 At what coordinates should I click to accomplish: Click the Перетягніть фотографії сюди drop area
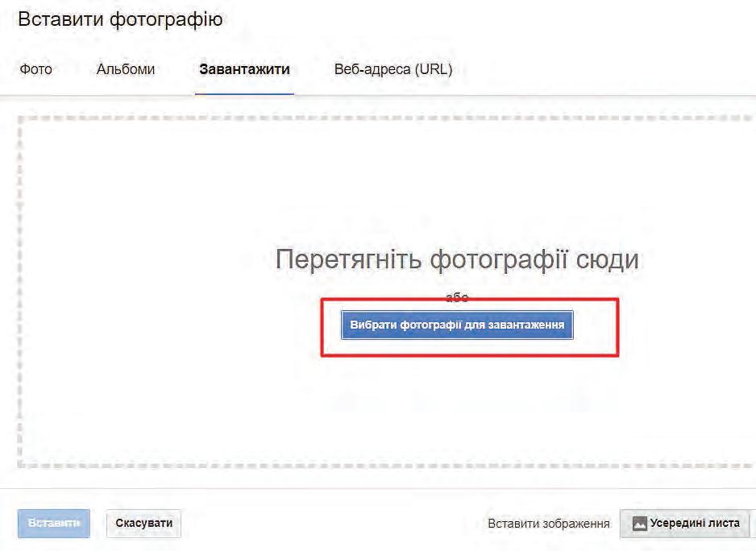pos(386,292)
